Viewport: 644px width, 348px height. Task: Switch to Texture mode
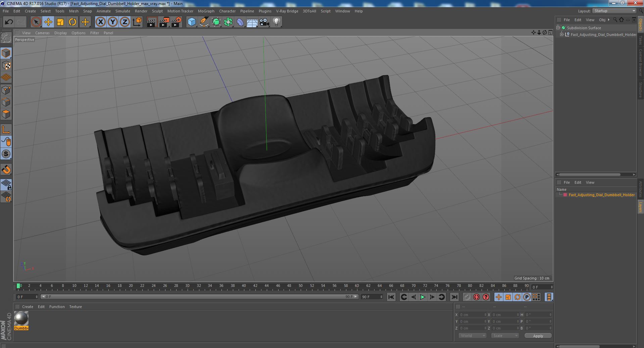6,66
